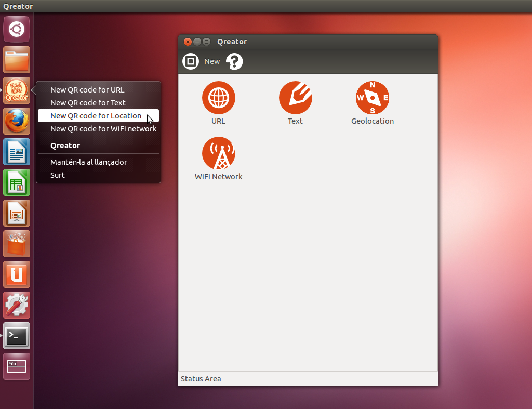Click the Qreator entry in the quicklist

98,146
